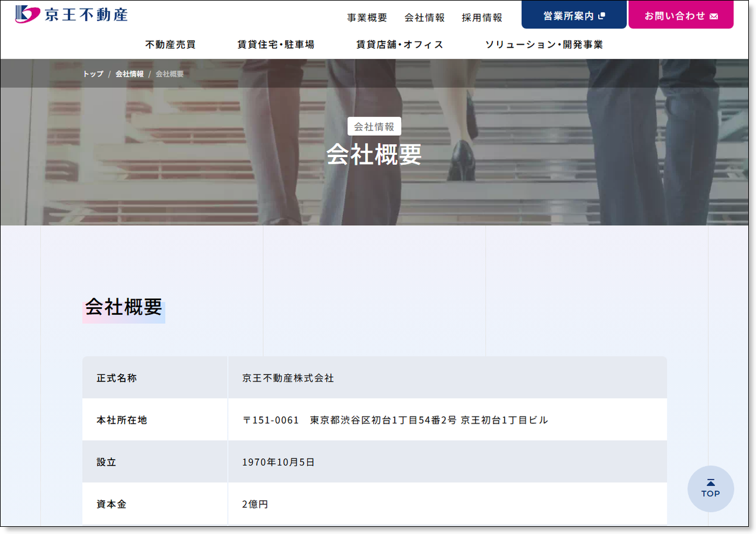
Task: Click the 営業所案内 button
Action: click(574, 15)
